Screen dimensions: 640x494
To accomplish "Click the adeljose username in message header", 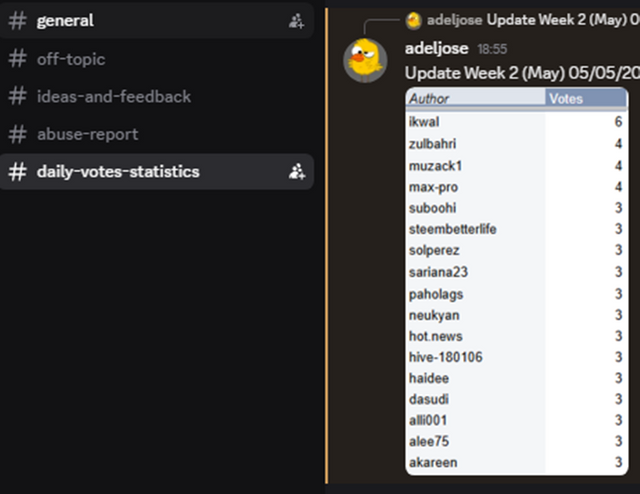I will pos(436,49).
